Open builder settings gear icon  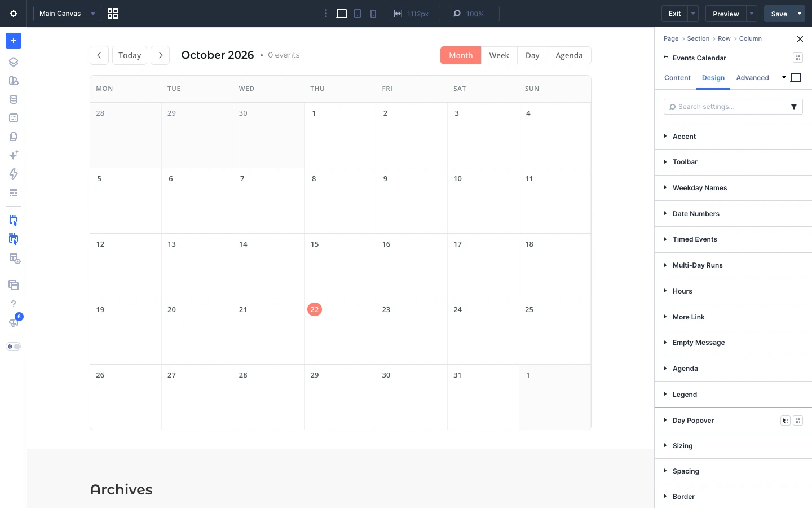[x=14, y=14]
